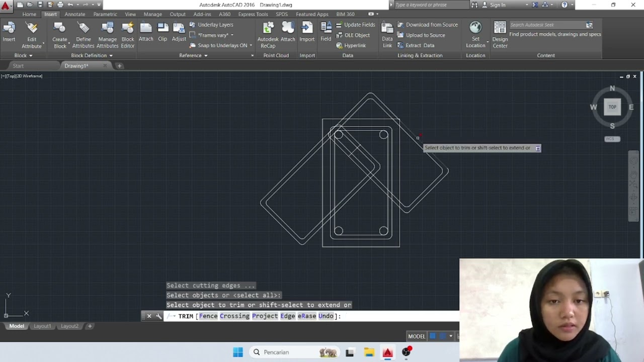
Task: Click the taskbar Pencarian search box
Action: pos(294,352)
